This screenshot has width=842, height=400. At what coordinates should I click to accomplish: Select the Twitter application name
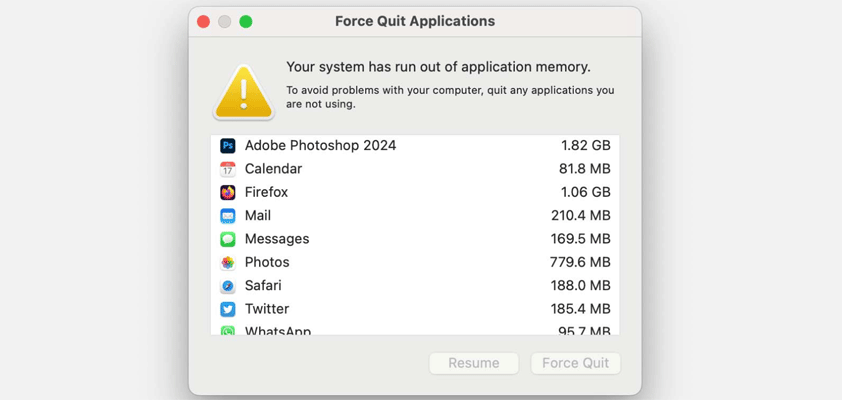pos(267,309)
